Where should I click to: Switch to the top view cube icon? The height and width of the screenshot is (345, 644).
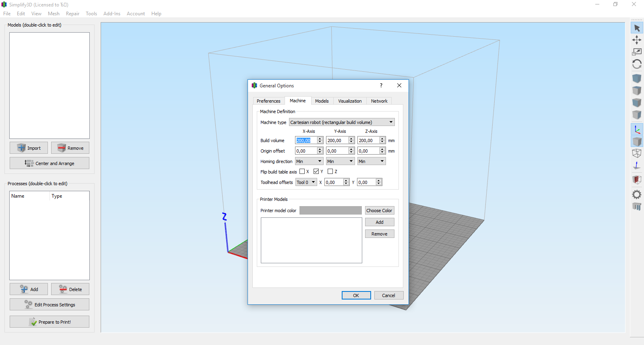click(x=637, y=90)
